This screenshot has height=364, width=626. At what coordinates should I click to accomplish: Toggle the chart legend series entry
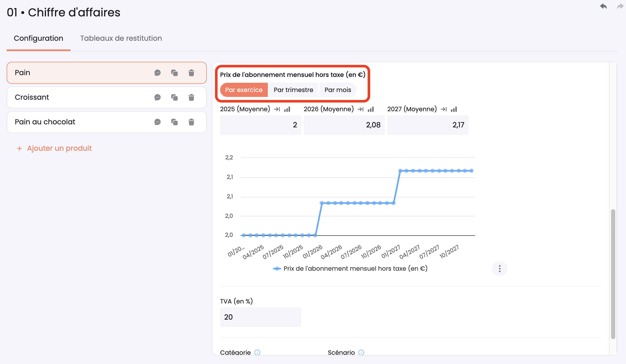(x=350, y=269)
